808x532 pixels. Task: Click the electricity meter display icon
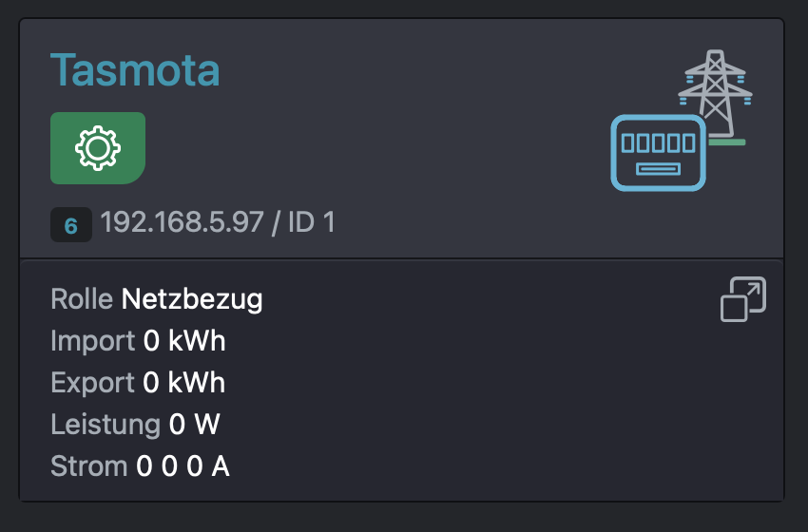click(658, 153)
